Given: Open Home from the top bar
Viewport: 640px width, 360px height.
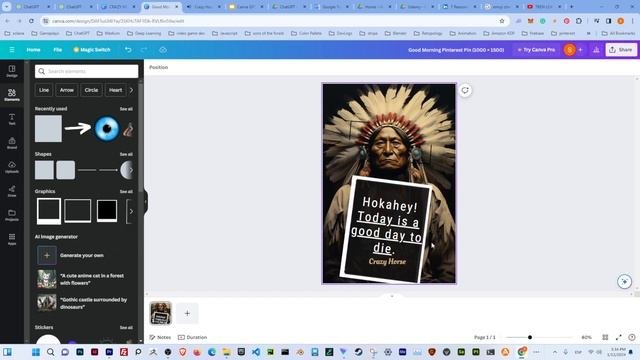Looking at the screenshot, I should coord(33,50).
